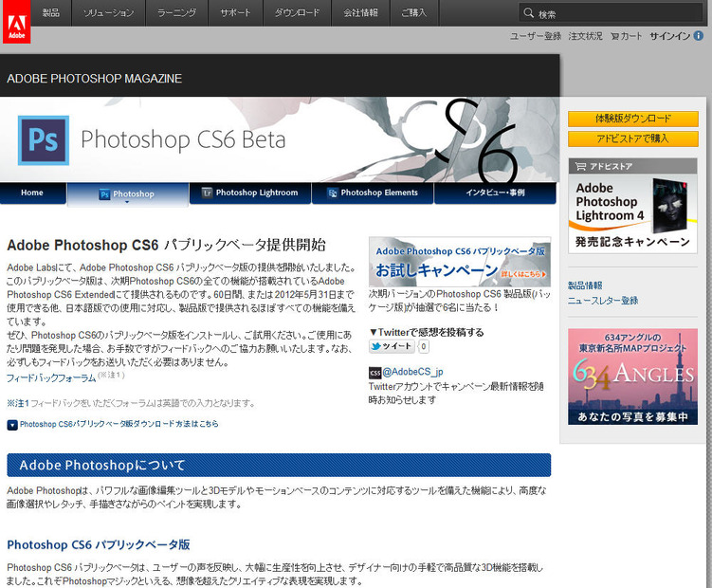Click the ADOBE PHOTOSHOP MAGAZINE title
This screenshot has height=588, width=712.
[95, 79]
